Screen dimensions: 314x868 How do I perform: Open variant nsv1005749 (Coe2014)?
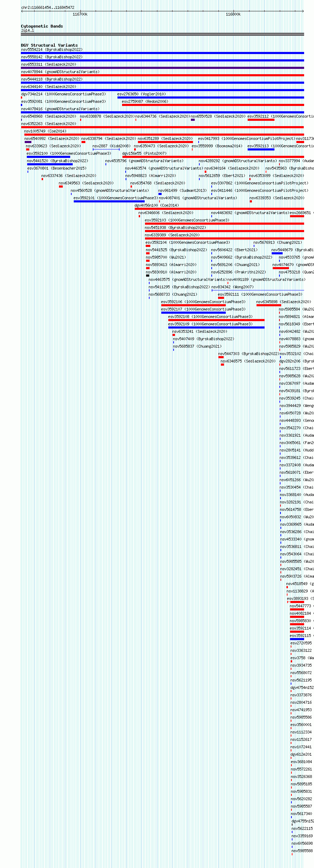coord(45,131)
